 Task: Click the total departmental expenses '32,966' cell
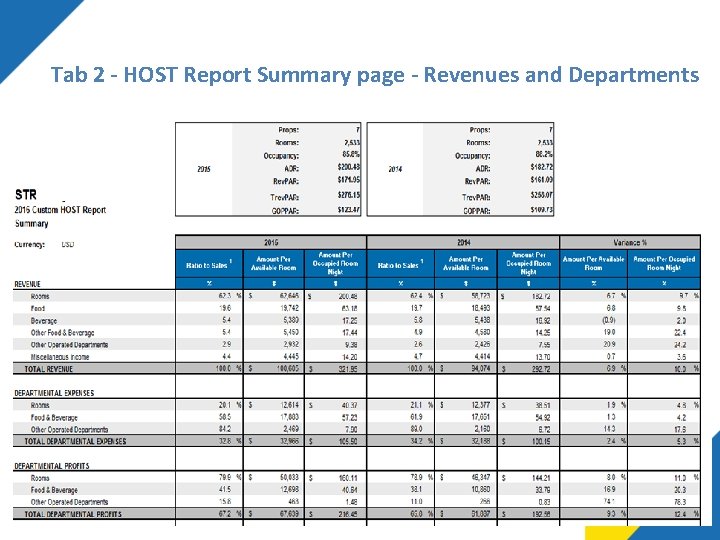(x=289, y=441)
